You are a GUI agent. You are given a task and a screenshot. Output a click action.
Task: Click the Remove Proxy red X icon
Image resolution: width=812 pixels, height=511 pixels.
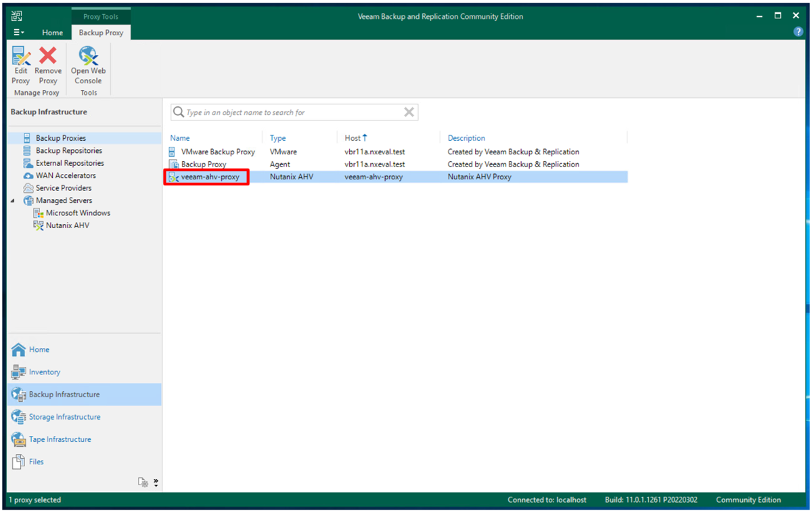(x=48, y=55)
